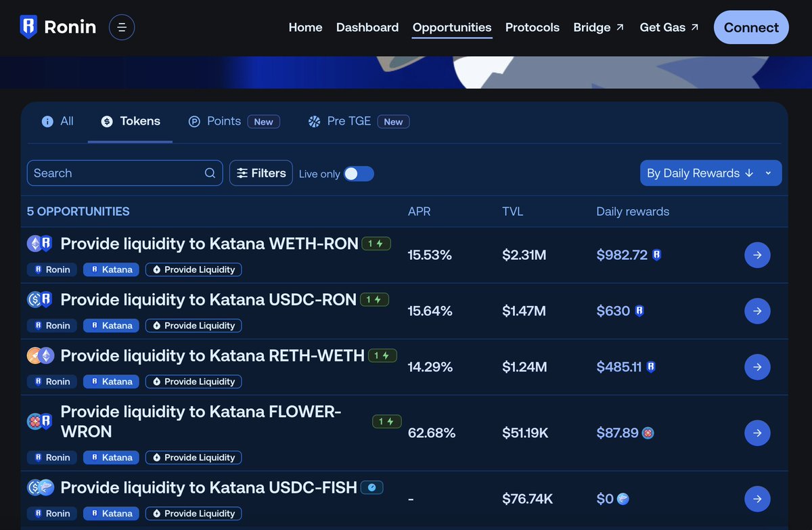Click RON reward icon beside $485.11
Screen dimensions: 812x530
[x=651, y=368]
